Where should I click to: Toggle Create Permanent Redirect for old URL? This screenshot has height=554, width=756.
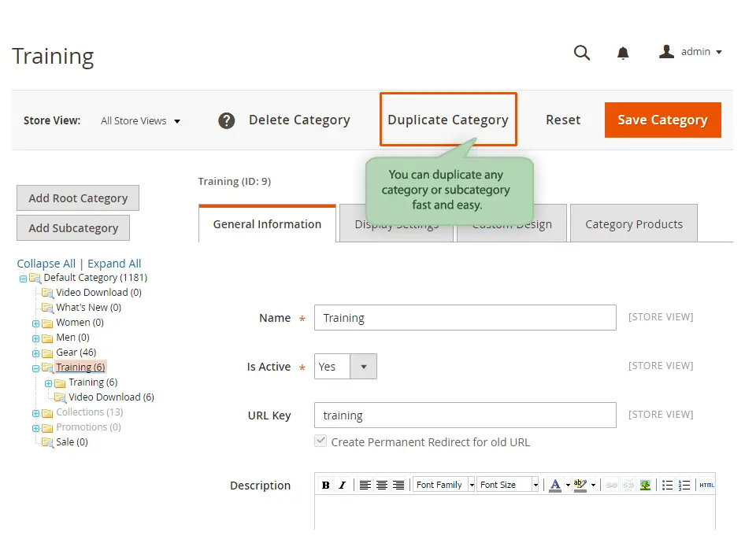click(321, 441)
